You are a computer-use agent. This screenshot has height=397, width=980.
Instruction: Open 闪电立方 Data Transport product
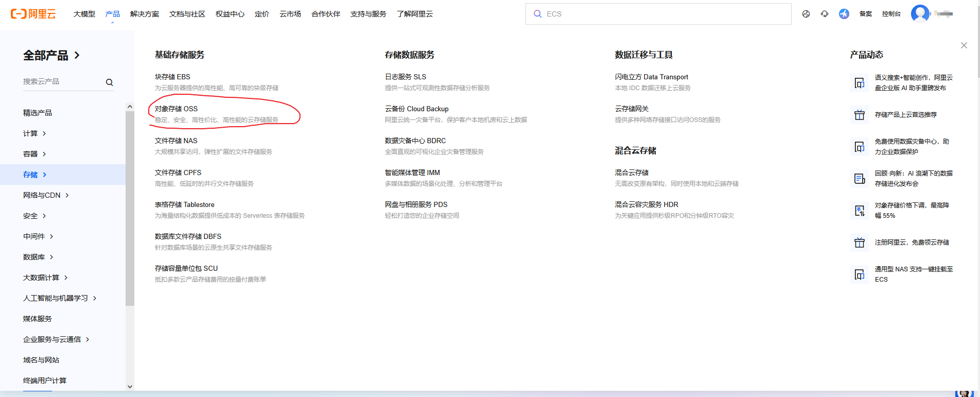(x=652, y=77)
